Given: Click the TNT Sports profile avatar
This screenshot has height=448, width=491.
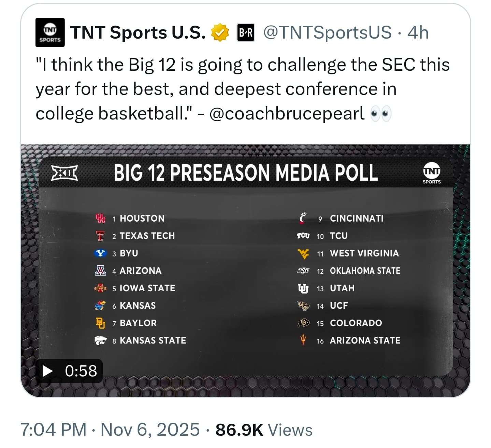Looking at the screenshot, I should point(50,32).
